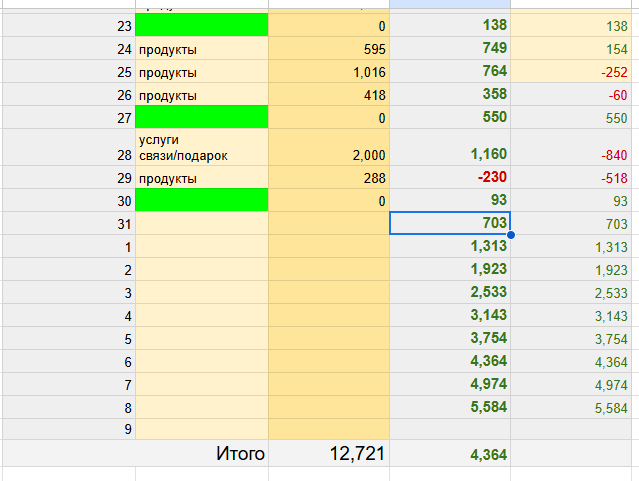Screen dimensions: 639x481
Task: Select non-bold 550 in last column
Action: tap(571, 117)
